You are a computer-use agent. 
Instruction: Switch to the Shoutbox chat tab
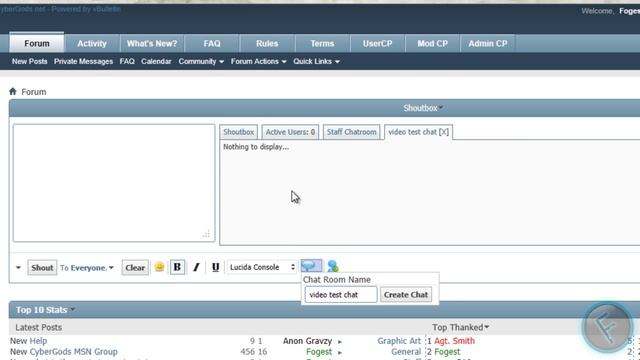click(x=238, y=132)
